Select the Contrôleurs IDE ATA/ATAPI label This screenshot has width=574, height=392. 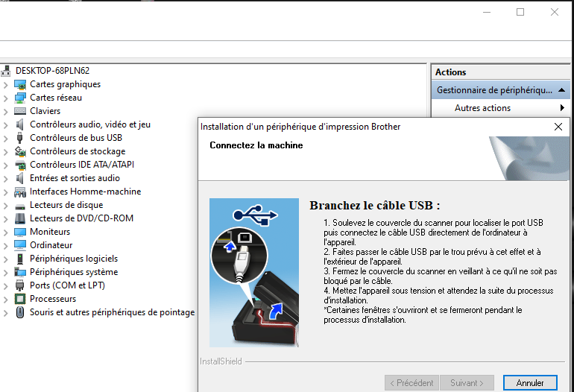pos(82,165)
